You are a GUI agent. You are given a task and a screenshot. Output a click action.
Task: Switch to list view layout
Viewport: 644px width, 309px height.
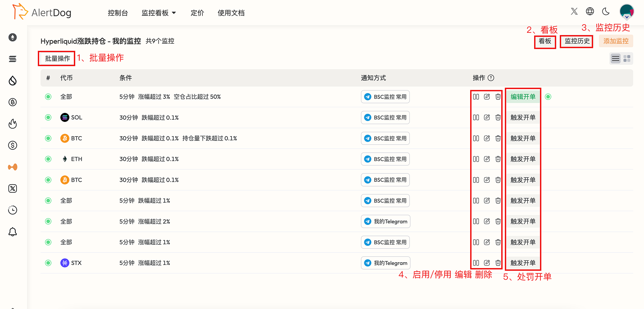coord(616,58)
